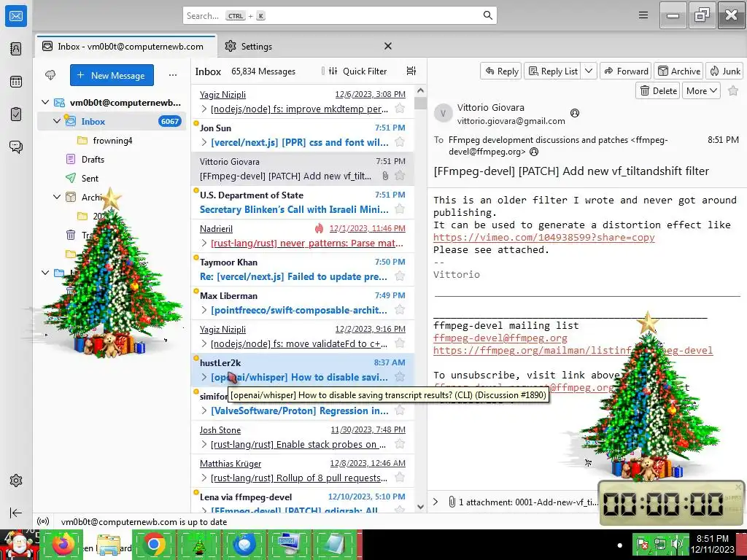Open File Explorer from the taskbar
Viewport: 747px width, 560px height.
pos(109,544)
